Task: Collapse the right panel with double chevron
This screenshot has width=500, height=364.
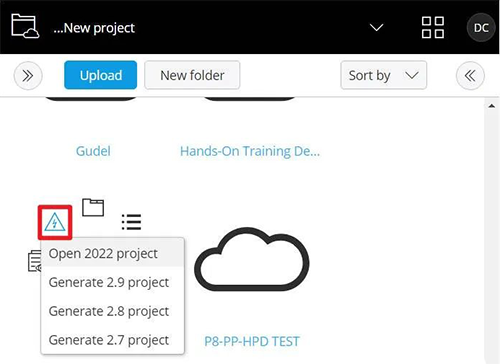Action: tap(470, 76)
